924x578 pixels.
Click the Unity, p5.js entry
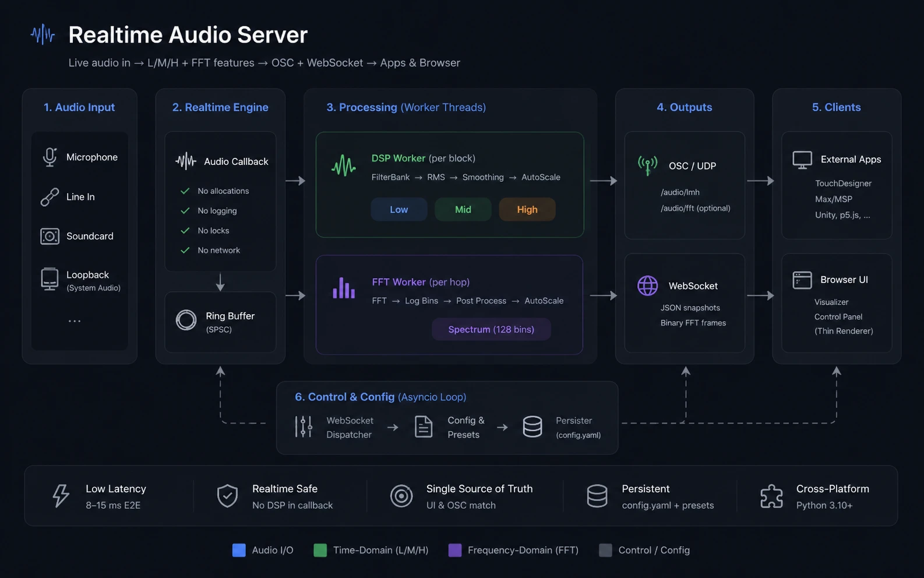click(842, 215)
